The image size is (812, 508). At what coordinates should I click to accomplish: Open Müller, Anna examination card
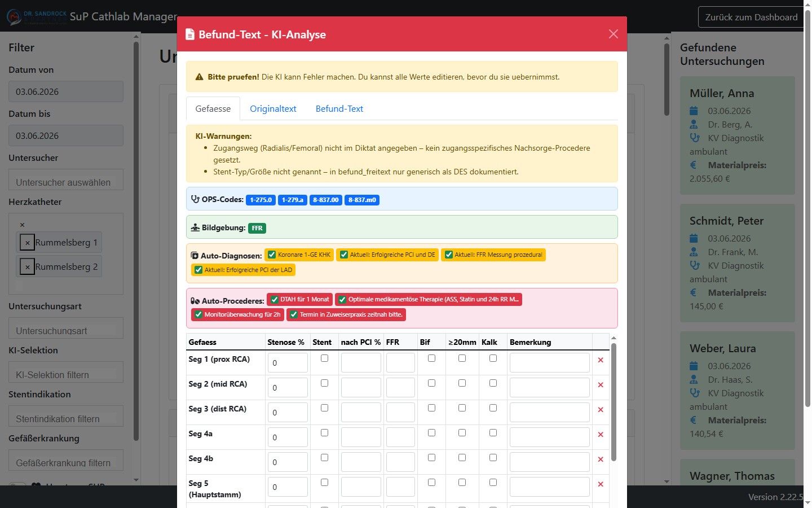738,135
